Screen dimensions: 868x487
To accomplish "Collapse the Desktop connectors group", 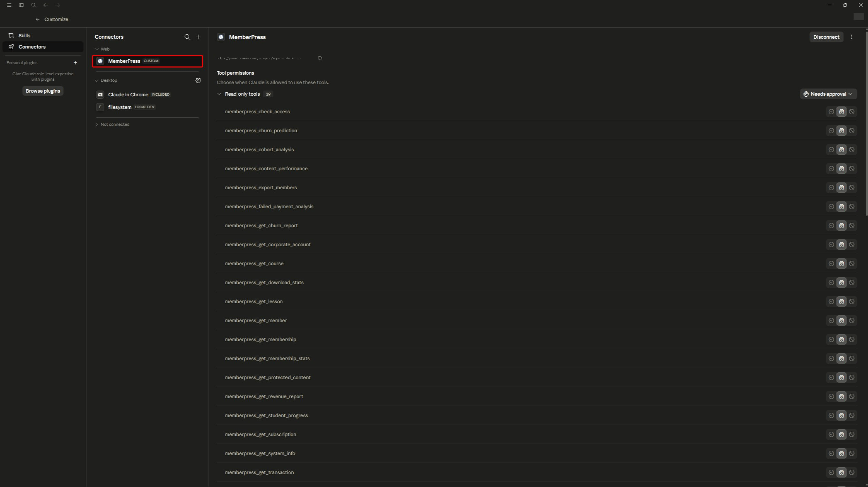I will (x=97, y=80).
